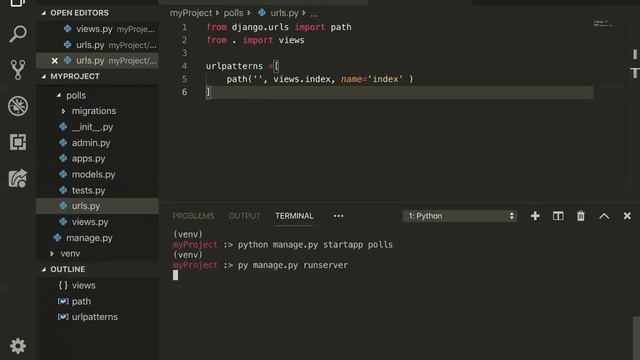Click 'views' at end of line 2
Image resolution: width=640 pixels, height=360 pixels.
tap(291, 40)
